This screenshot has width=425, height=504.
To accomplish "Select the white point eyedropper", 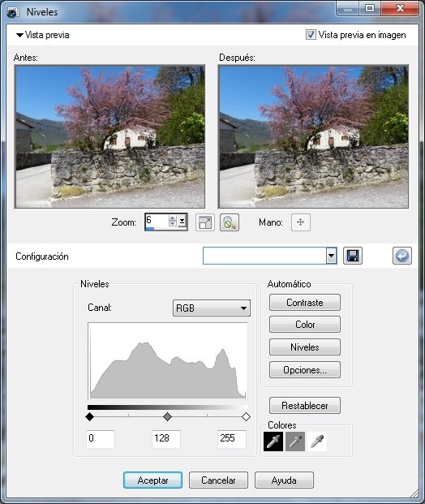I will click(317, 442).
